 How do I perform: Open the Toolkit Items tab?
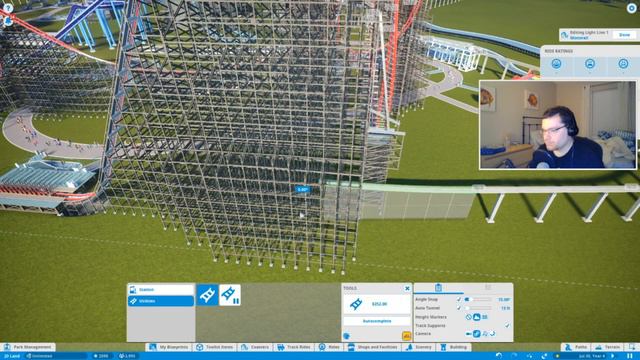[215, 347]
